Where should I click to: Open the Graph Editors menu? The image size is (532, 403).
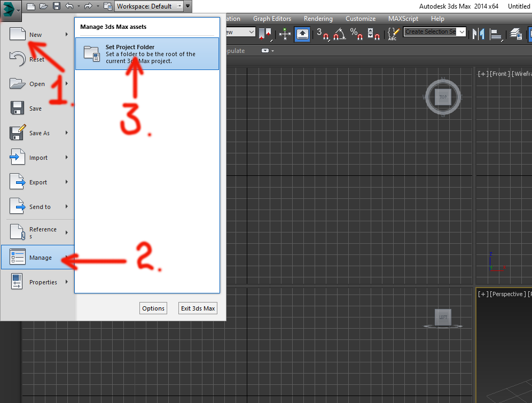tap(272, 19)
